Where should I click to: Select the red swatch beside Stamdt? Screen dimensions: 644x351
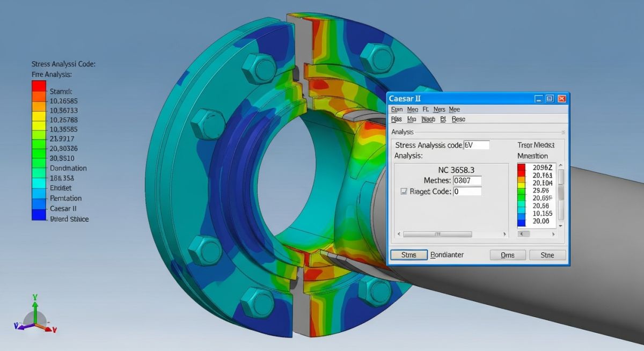click(x=39, y=86)
